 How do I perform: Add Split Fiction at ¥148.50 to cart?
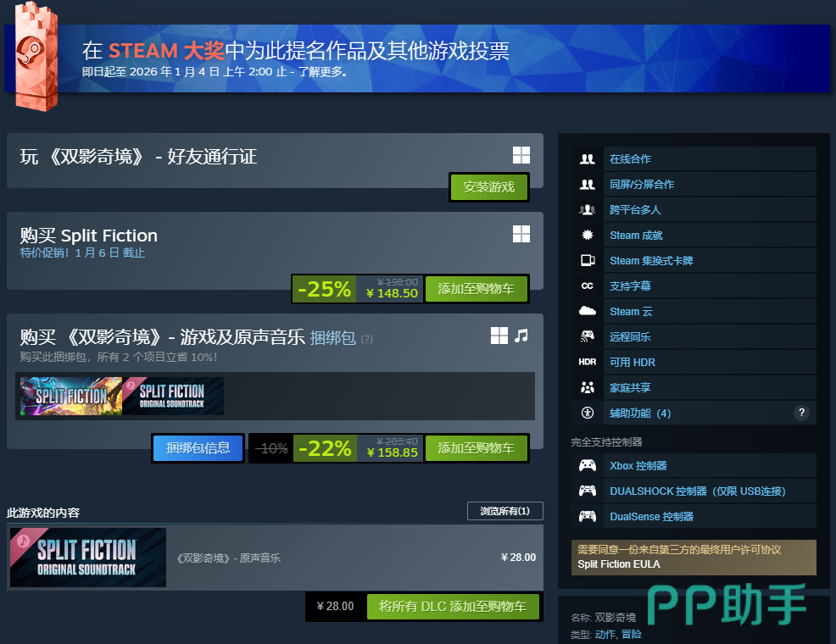(476, 289)
